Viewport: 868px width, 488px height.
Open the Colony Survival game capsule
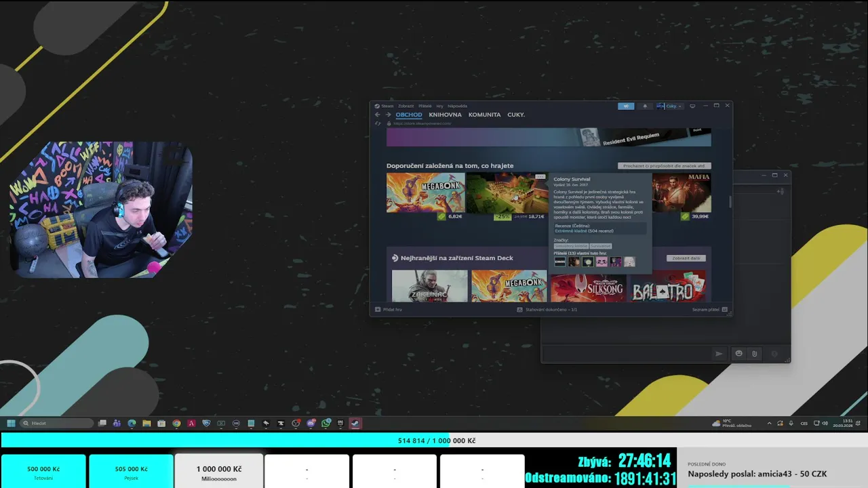pos(507,192)
